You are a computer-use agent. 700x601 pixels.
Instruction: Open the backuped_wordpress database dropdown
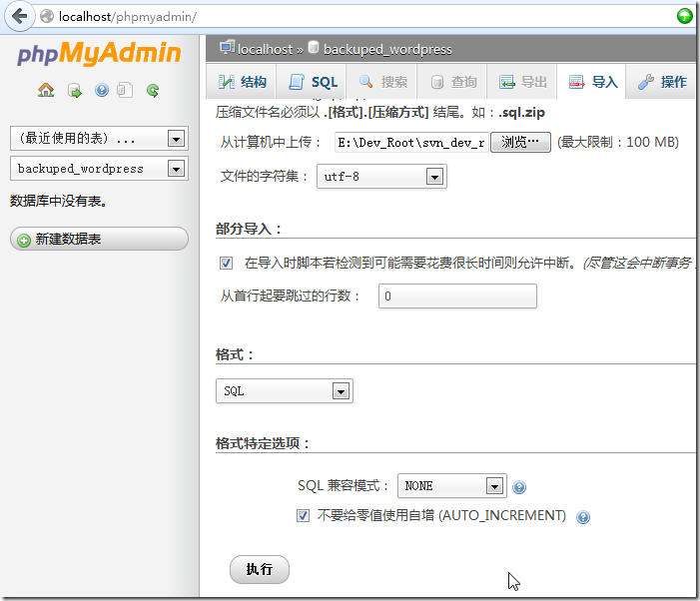pos(99,169)
